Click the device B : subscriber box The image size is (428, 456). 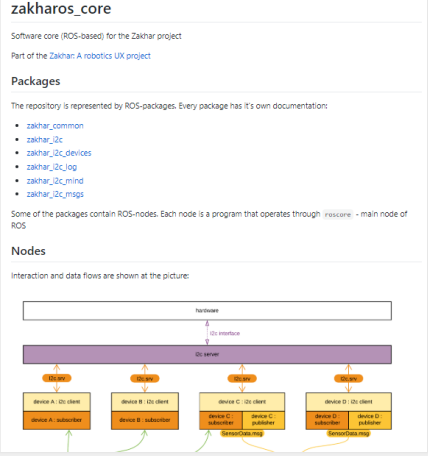pos(145,420)
